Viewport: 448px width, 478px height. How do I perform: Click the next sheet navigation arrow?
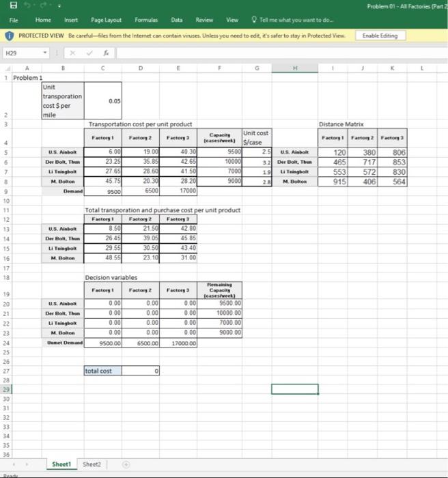tap(27, 464)
